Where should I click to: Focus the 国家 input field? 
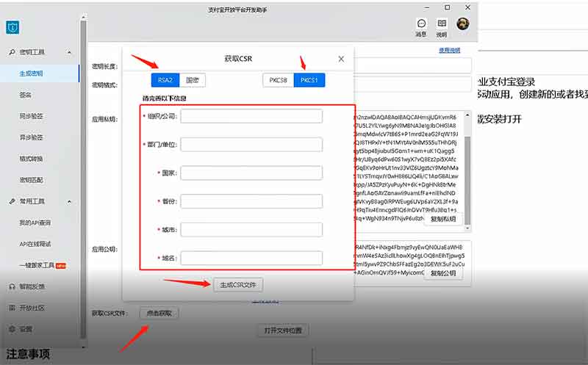[x=251, y=173]
